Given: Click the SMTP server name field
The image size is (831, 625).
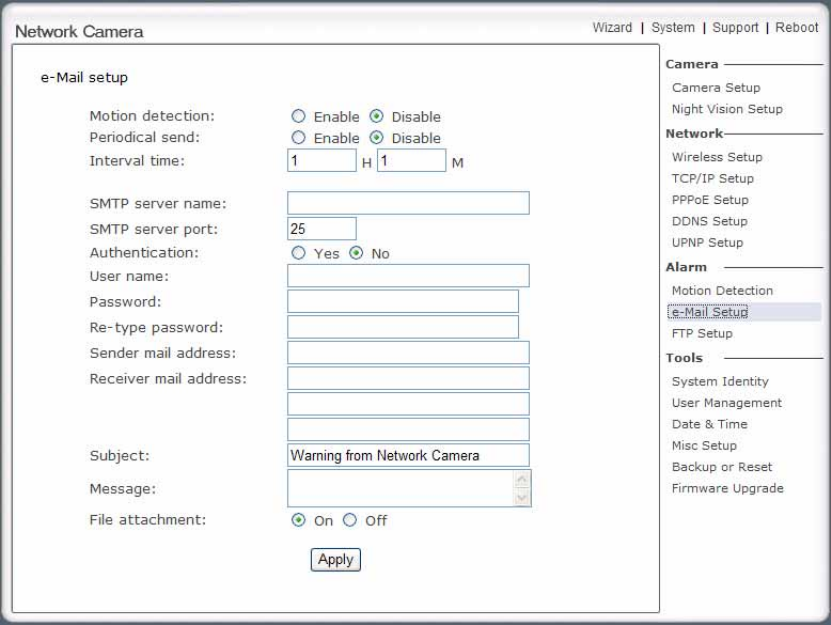Looking at the screenshot, I should click(x=408, y=203).
